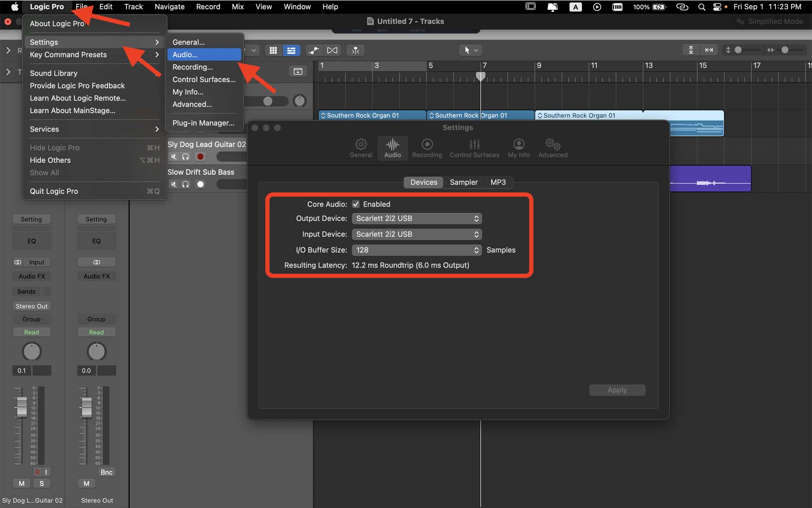Click the playhead marker in ruler

pos(481,76)
